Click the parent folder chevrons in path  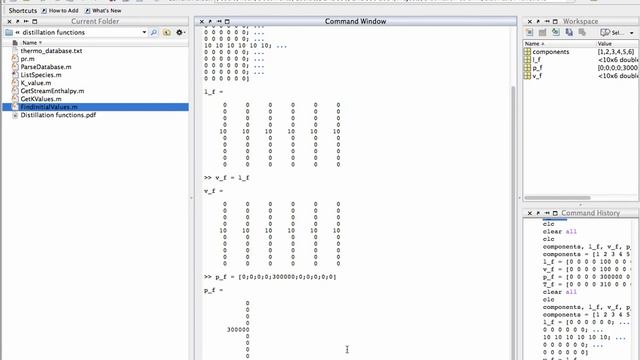tap(18, 32)
